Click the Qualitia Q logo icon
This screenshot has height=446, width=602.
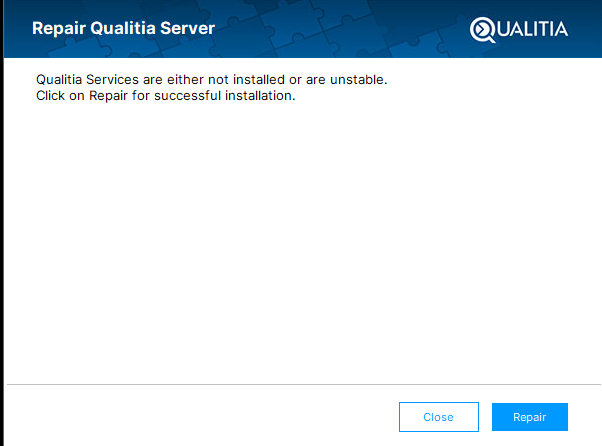click(x=482, y=29)
